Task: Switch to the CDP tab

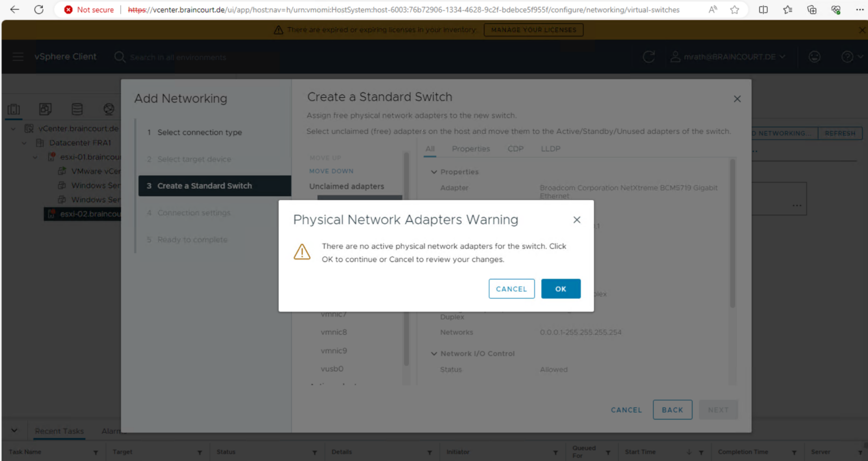Action: click(x=515, y=149)
